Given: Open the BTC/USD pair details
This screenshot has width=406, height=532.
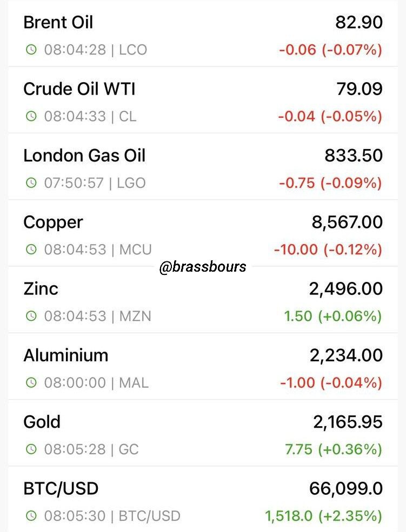Looking at the screenshot, I should pos(203,499).
